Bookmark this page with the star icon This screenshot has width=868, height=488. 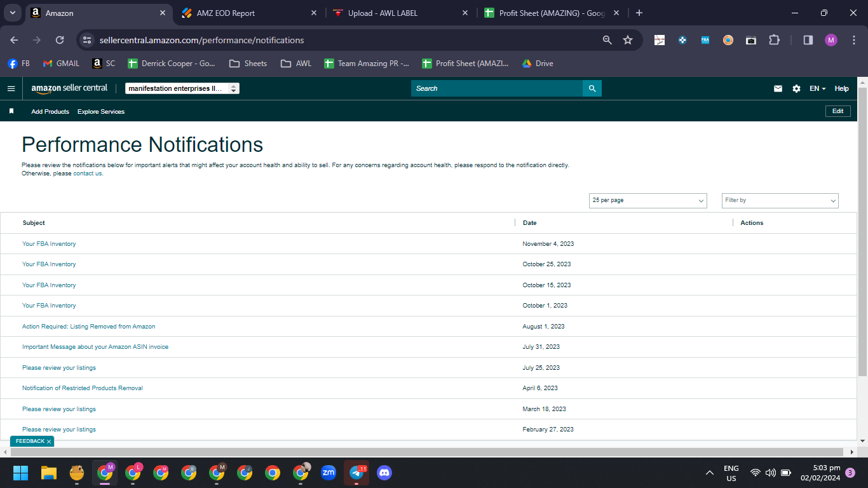[x=628, y=40]
